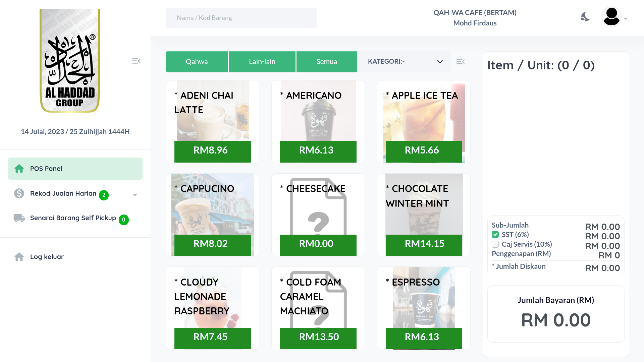The width and height of the screenshot is (644, 362).
Task: Click the POS Panel home icon
Action: tap(19, 169)
